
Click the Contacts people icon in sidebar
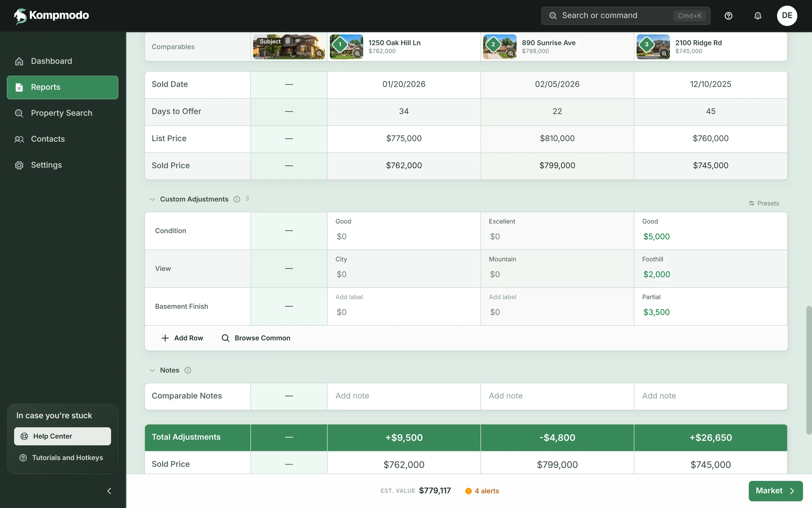[x=19, y=139]
